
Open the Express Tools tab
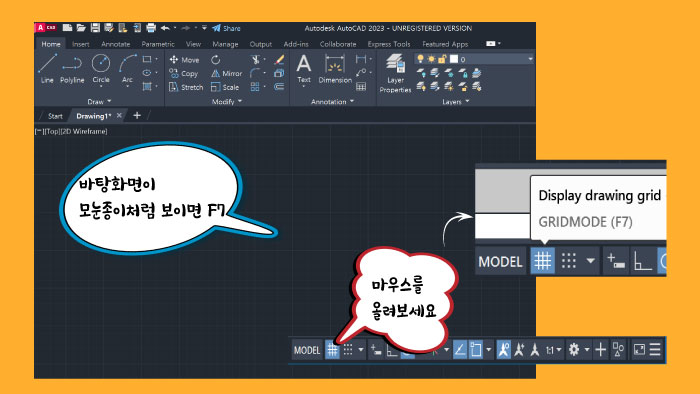(x=389, y=44)
